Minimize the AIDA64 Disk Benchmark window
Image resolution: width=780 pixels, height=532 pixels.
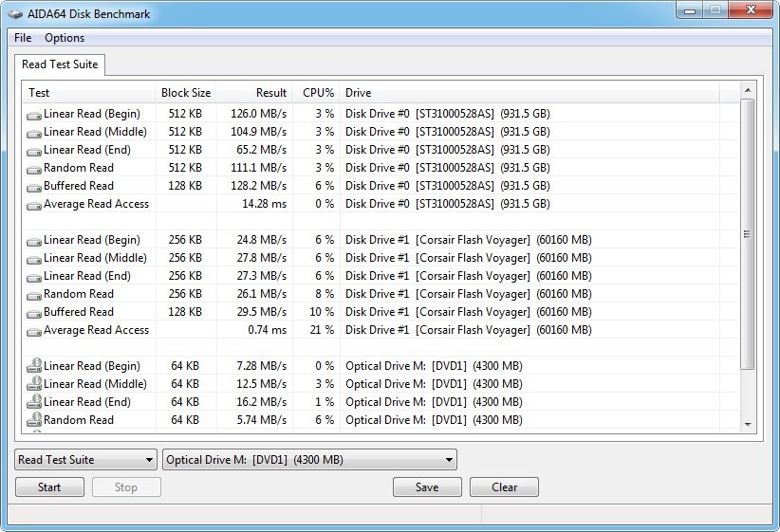(690, 9)
